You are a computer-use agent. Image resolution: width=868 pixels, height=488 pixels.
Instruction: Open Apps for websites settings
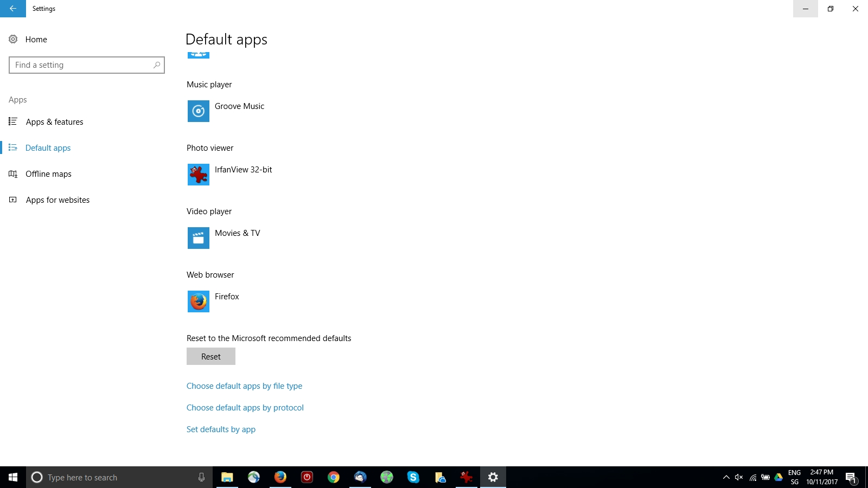[x=49, y=200]
